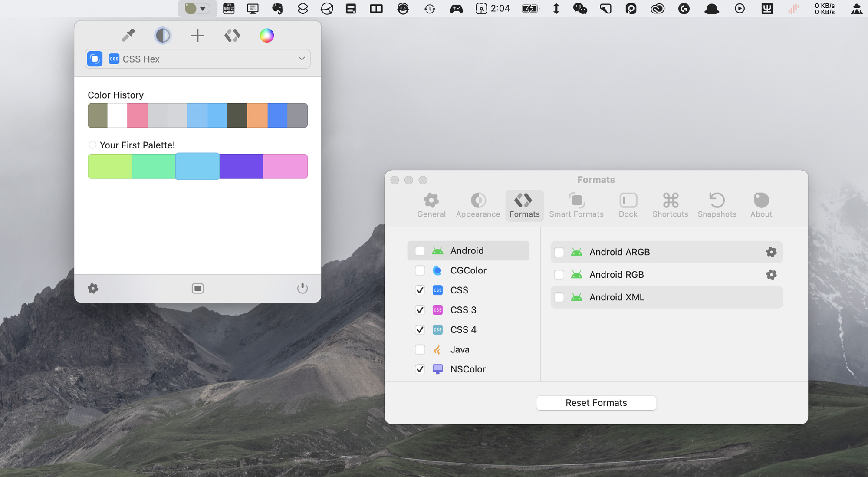Click the Your First Palette! title

coord(137,145)
